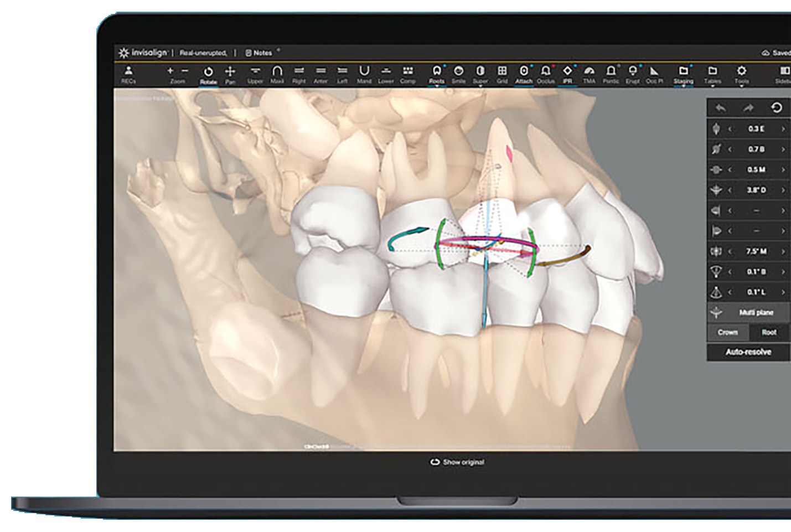Click the 0.5 M value
Screen dimensions: 791x532
point(756,170)
